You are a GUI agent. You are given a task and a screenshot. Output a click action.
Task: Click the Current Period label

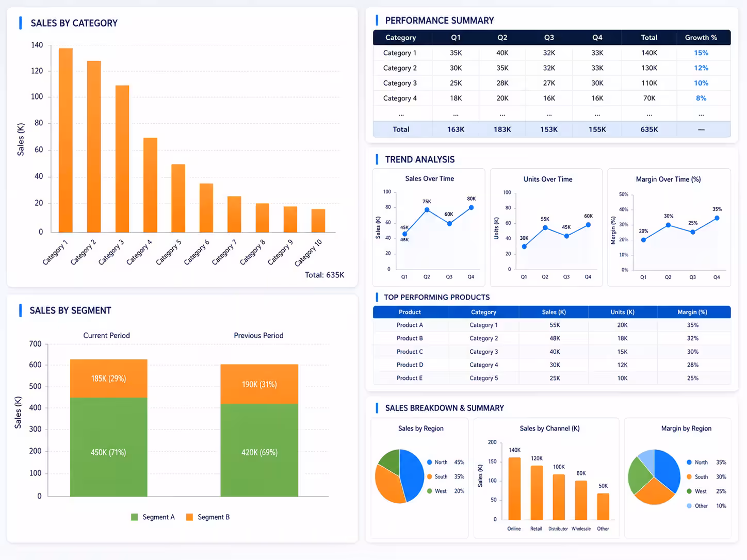[x=107, y=335]
